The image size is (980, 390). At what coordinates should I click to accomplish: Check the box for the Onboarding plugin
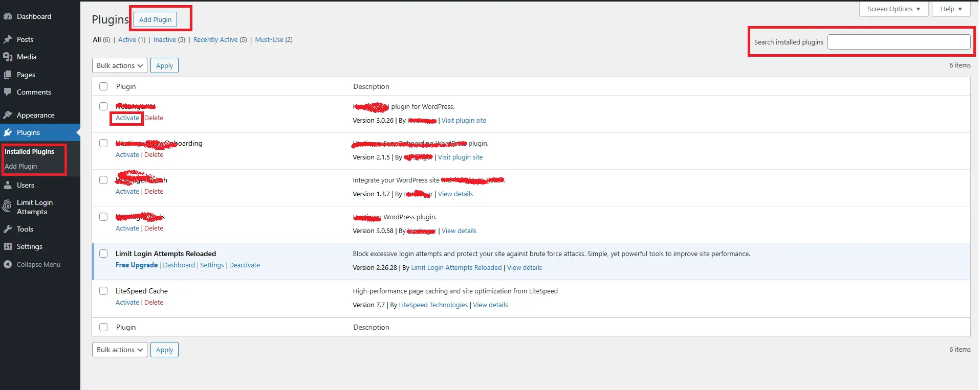click(x=103, y=143)
